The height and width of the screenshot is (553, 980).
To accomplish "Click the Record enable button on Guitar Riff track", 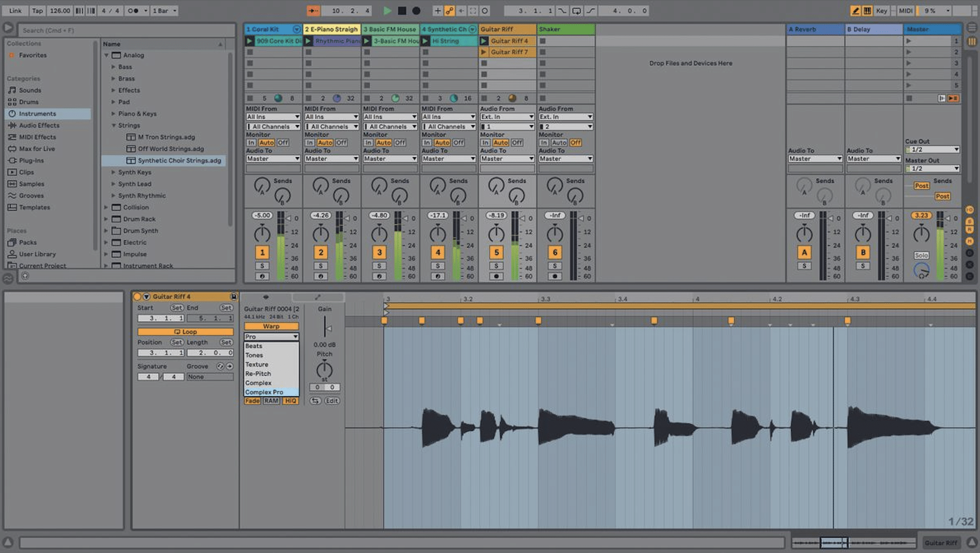I will (x=495, y=276).
